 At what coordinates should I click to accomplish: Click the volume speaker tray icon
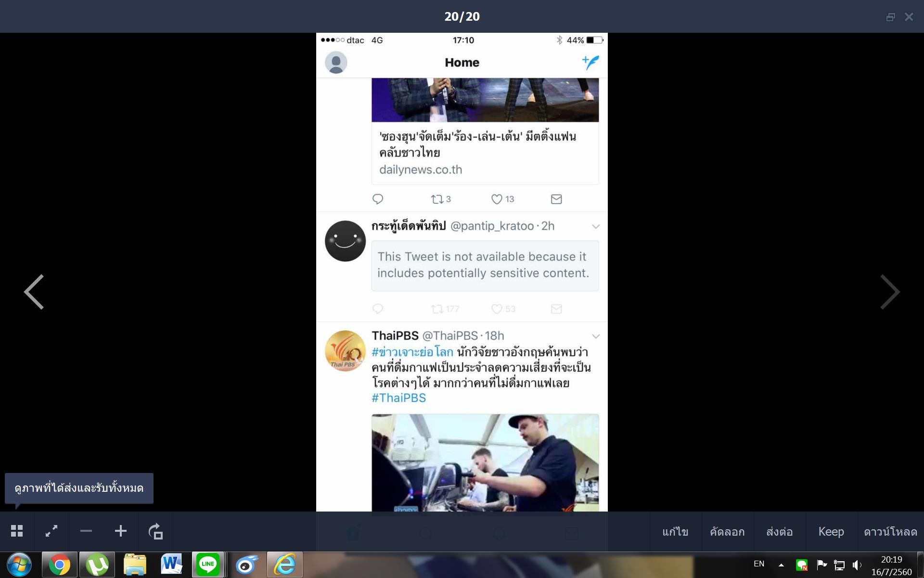tap(857, 565)
